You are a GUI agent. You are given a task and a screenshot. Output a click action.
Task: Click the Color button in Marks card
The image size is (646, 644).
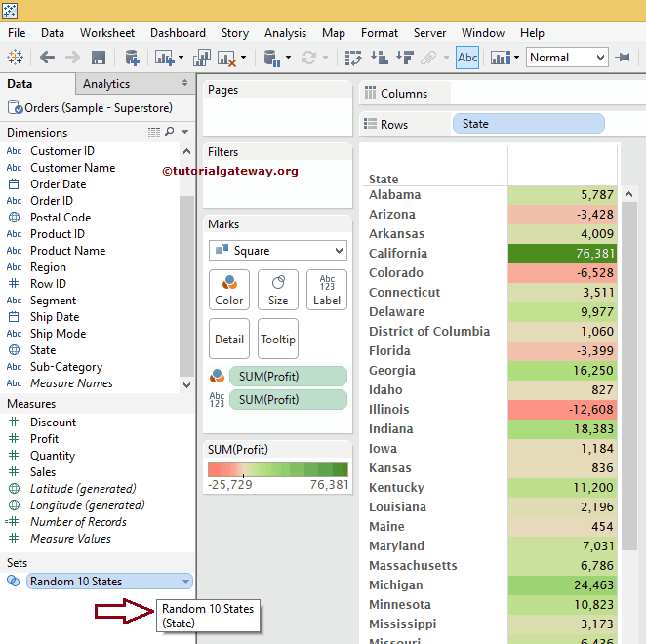(x=229, y=290)
